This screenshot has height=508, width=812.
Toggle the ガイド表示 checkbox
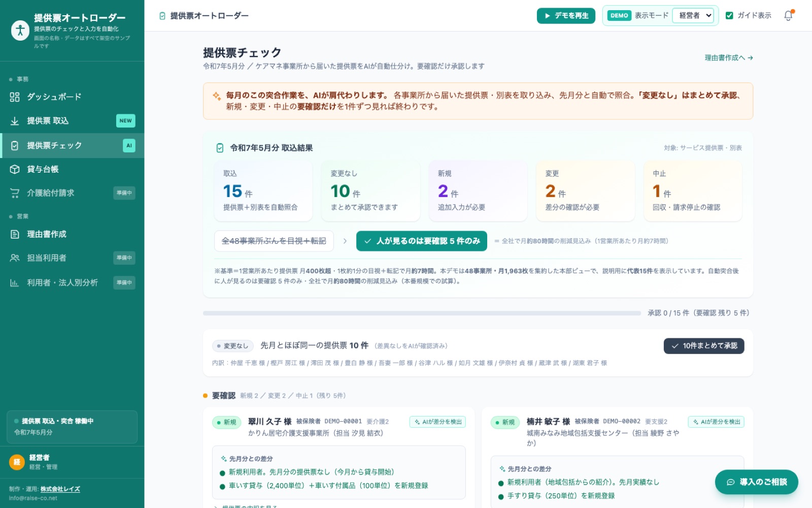(x=729, y=16)
